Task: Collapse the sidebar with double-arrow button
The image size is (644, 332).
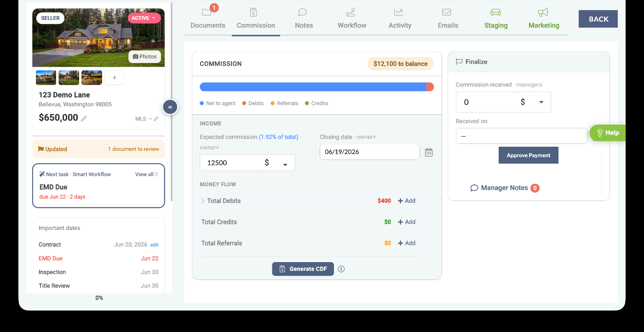Action: 170,107
